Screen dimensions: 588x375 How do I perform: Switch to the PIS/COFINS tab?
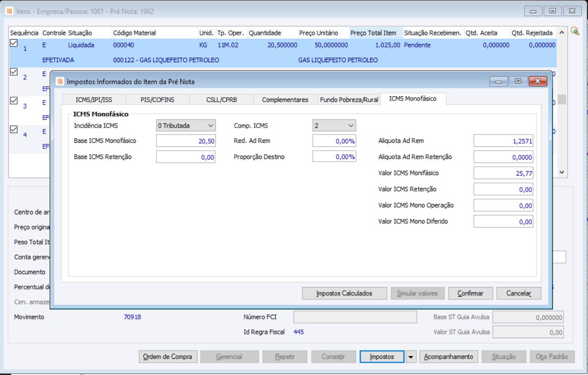point(157,100)
